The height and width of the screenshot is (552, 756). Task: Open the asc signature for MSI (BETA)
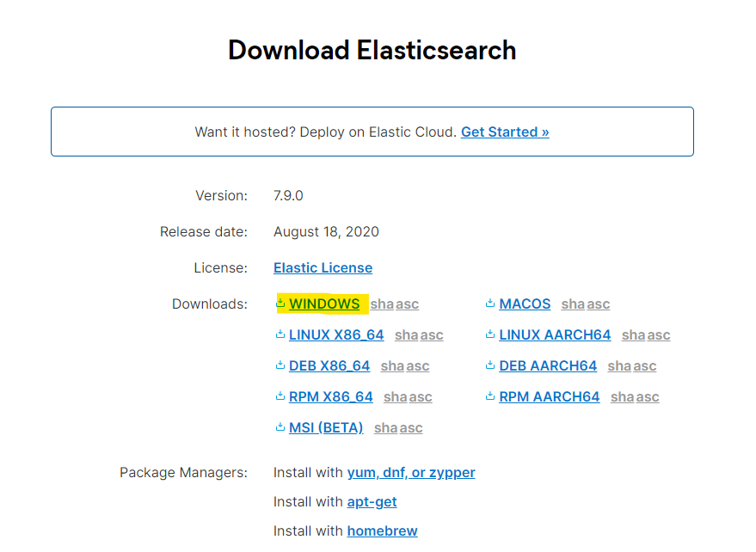click(x=411, y=428)
